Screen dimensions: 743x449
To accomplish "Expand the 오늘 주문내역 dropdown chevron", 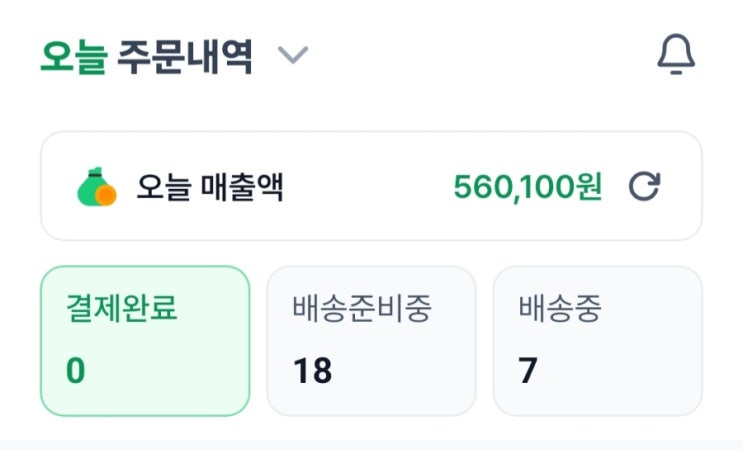I will click(292, 56).
